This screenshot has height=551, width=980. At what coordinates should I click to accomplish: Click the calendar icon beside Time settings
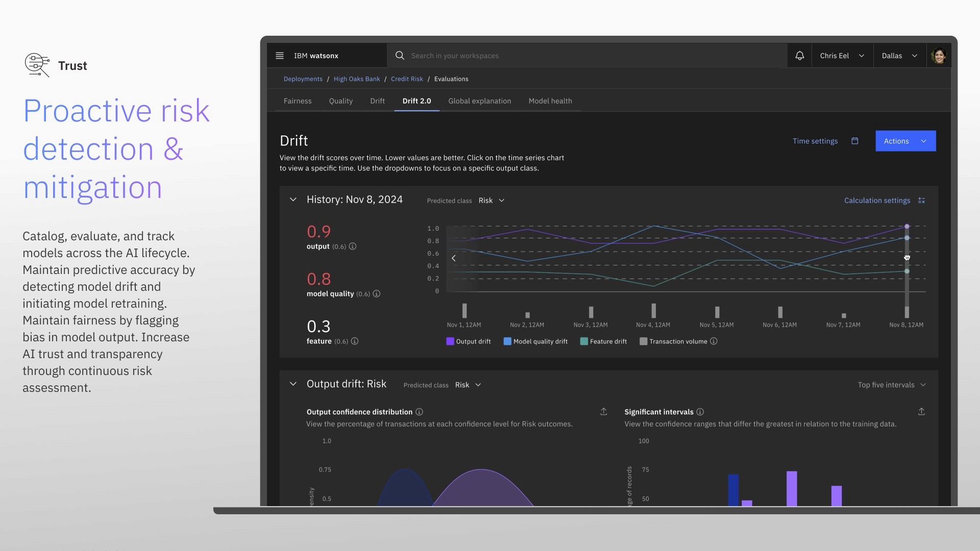tap(855, 141)
